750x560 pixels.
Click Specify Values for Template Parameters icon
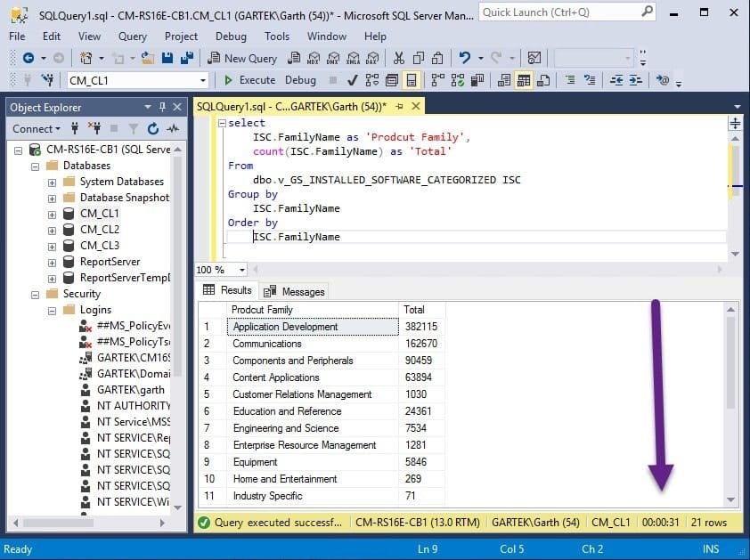pos(663,80)
